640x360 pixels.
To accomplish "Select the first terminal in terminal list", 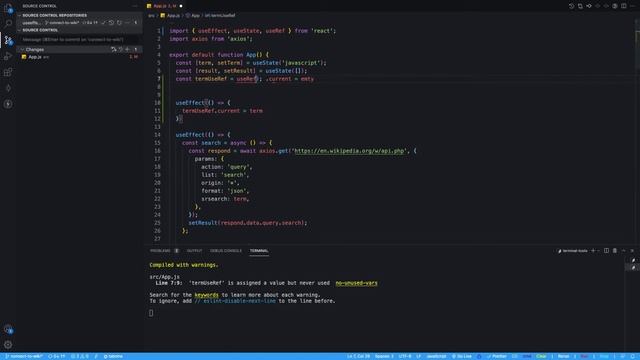I will [633, 260].
